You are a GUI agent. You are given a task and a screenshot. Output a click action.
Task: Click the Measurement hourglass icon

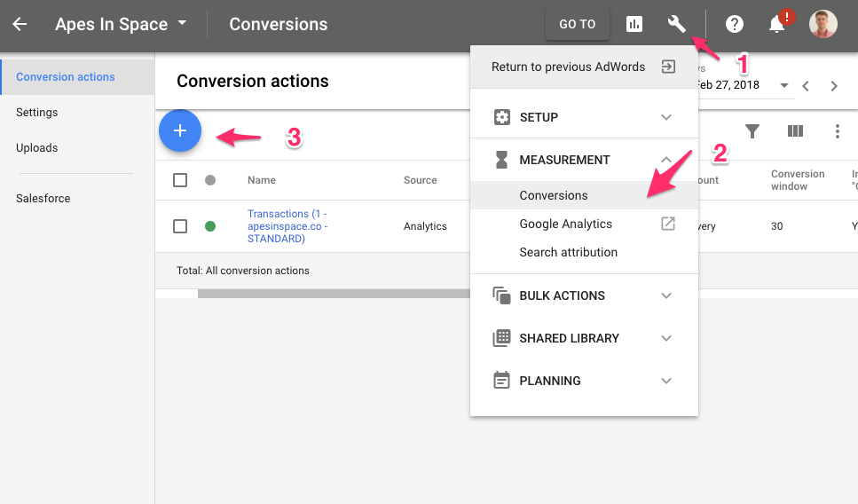pos(502,160)
